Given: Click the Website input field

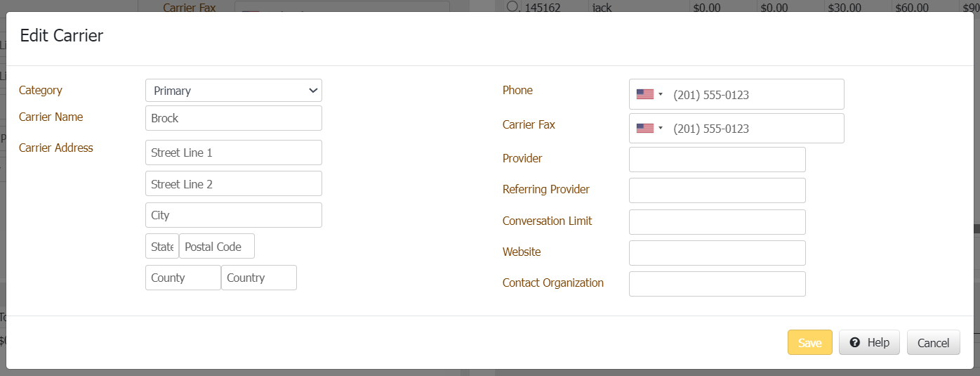Looking at the screenshot, I should (717, 253).
